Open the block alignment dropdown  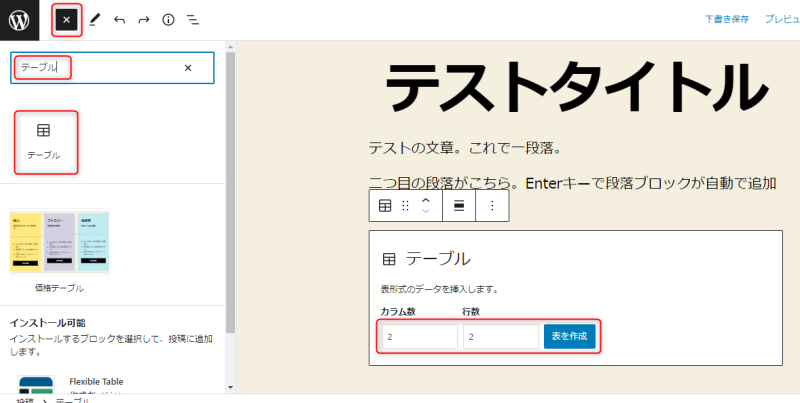tap(458, 206)
